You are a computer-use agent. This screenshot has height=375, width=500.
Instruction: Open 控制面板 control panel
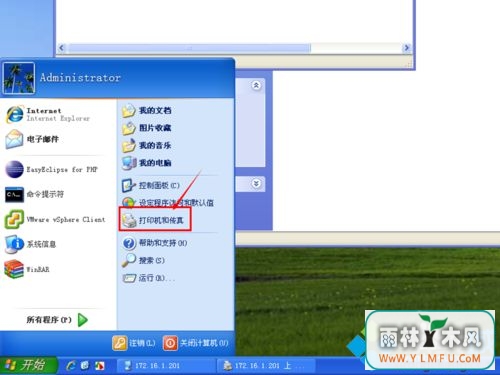pyautogui.click(x=151, y=185)
